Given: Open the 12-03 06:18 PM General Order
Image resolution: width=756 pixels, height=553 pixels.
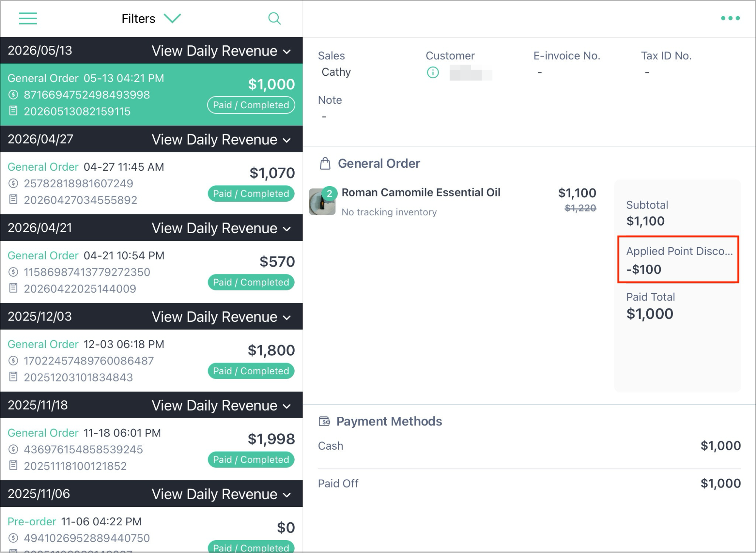Looking at the screenshot, I should 151,360.
